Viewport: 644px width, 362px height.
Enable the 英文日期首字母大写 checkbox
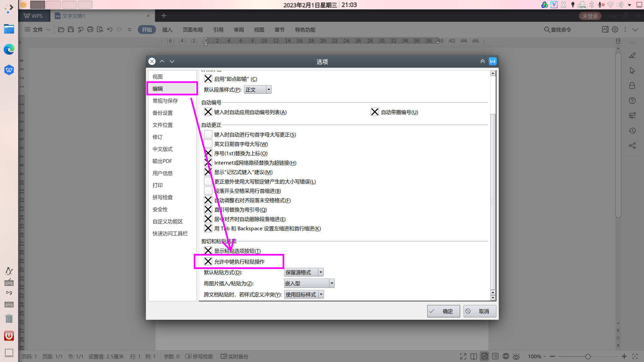pos(208,144)
